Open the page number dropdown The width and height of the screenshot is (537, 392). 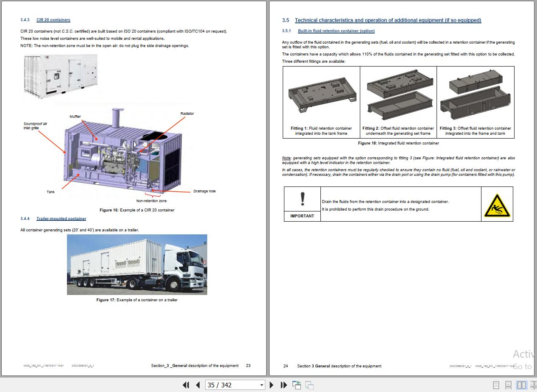click(262, 385)
